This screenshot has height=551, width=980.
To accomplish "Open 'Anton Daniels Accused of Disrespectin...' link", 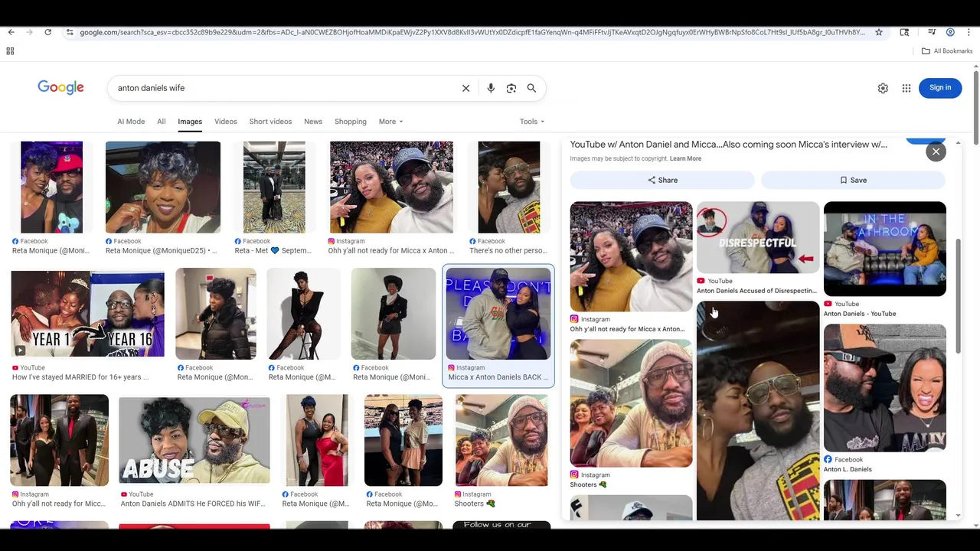I will [756, 291].
